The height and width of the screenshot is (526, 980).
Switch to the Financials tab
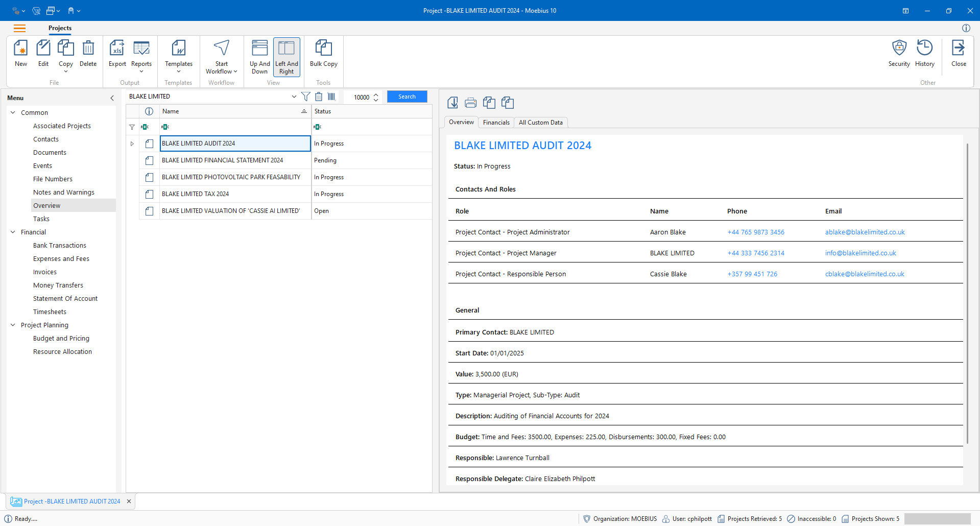(x=496, y=123)
